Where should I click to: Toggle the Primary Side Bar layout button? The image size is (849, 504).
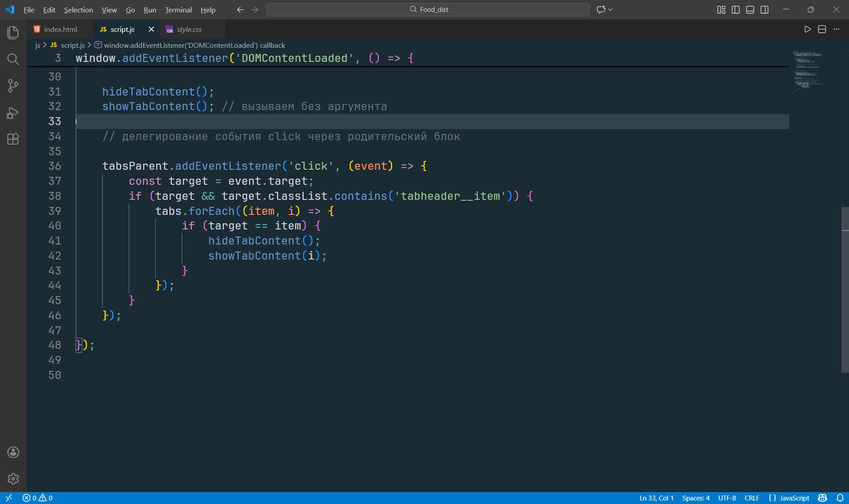pyautogui.click(x=736, y=10)
